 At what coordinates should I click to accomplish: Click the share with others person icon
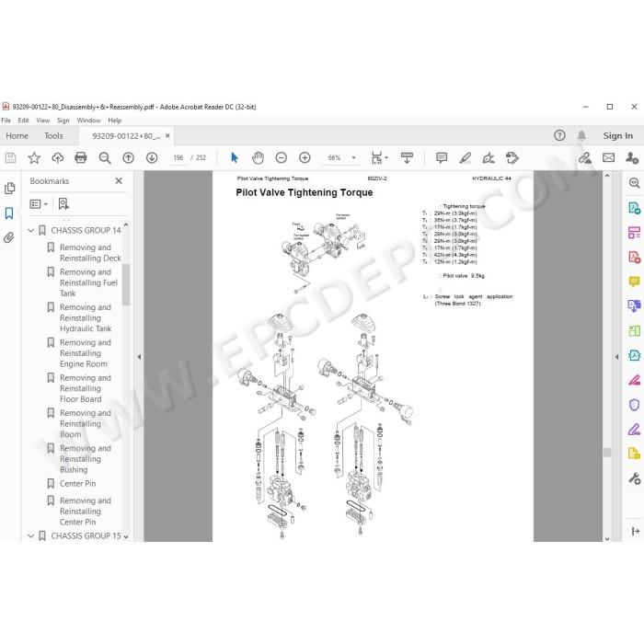click(x=632, y=157)
